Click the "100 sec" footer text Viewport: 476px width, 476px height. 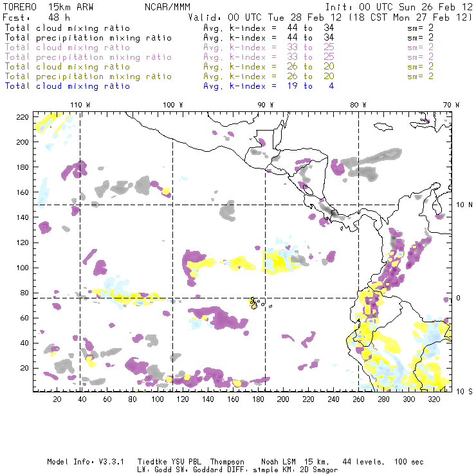coord(409,462)
